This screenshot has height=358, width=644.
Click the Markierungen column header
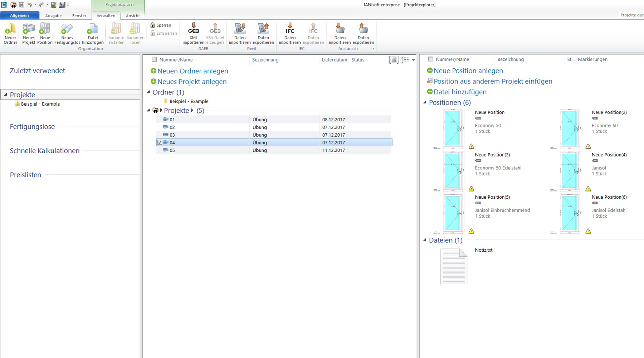click(592, 59)
